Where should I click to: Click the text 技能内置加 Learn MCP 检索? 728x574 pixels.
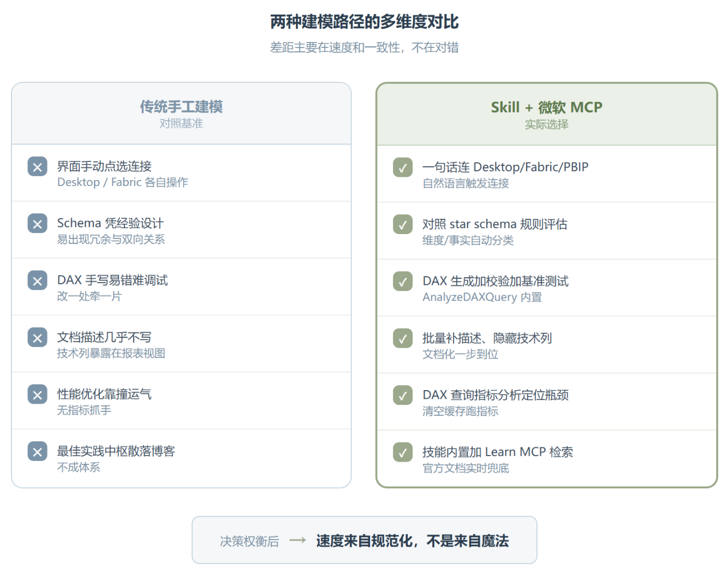point(498,452)
